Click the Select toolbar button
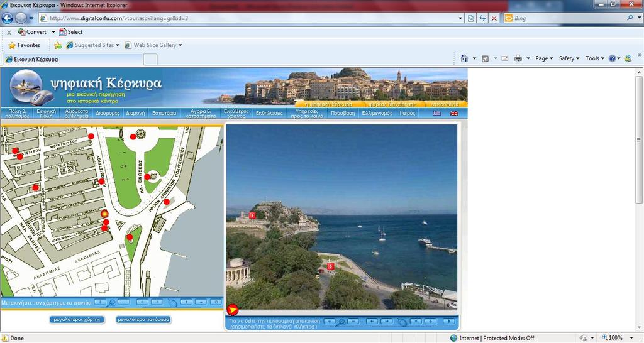644x343 pixels. click(70, 32)
